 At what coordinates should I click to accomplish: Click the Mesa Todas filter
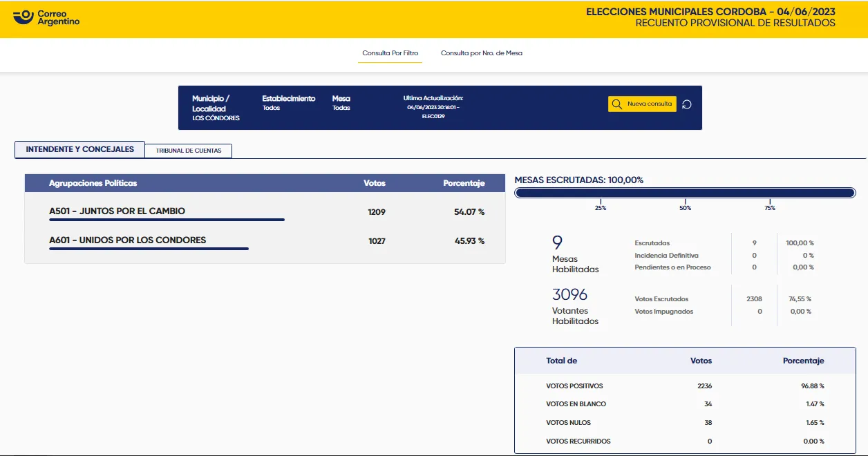pos(341,103)
